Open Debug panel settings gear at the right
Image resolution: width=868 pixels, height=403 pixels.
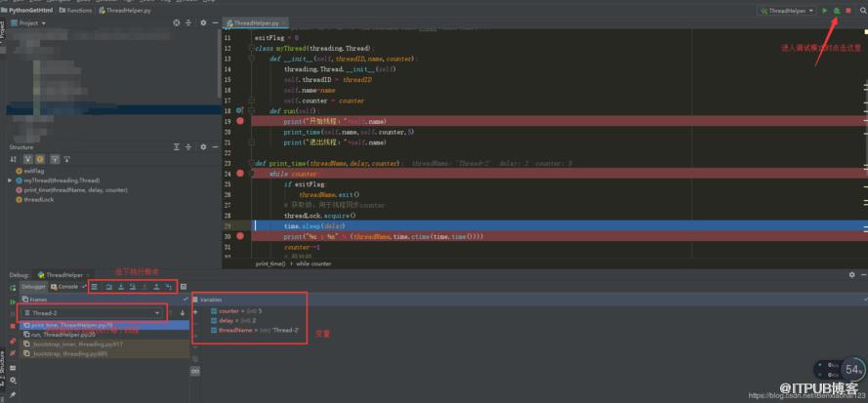point(852,274)
